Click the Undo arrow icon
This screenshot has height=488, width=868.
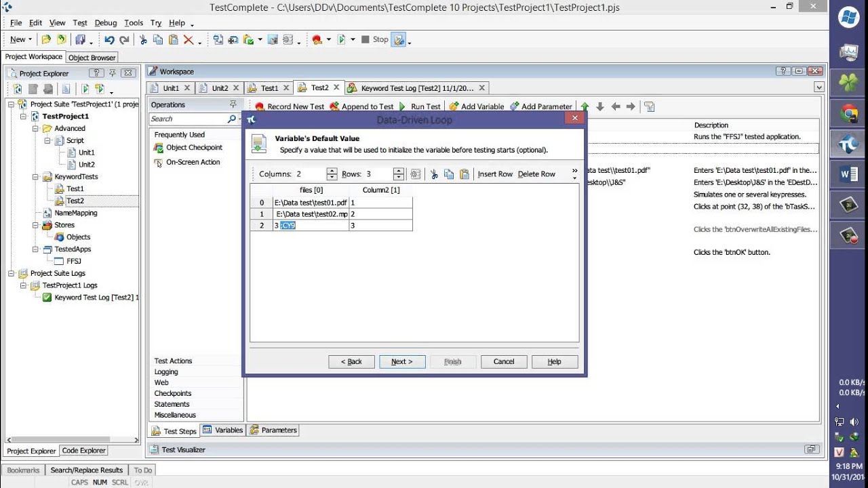(109, 40)
